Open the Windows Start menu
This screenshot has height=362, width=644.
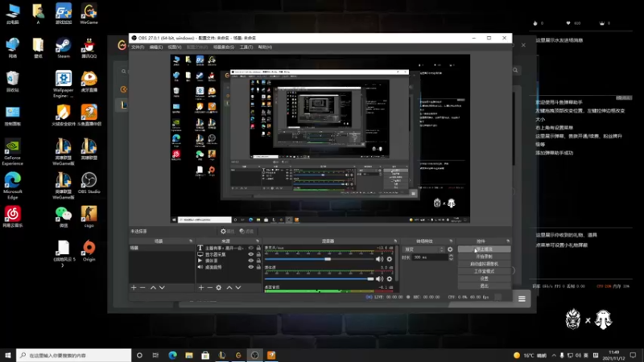click(8, 355)
